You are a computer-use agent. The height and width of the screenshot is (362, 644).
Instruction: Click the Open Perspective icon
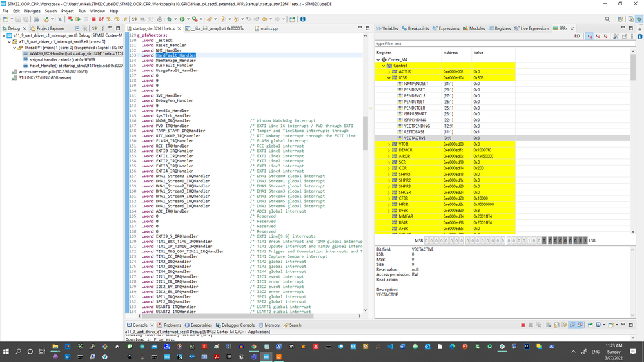(620, 19)
